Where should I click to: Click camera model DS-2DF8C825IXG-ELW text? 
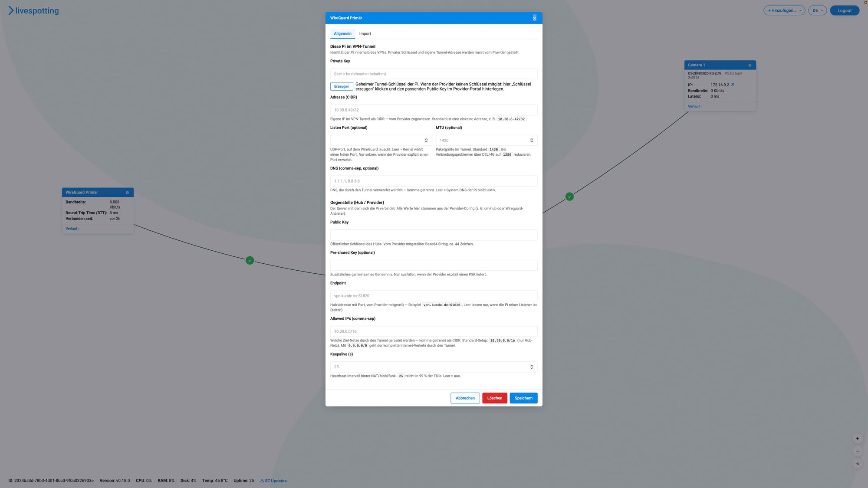[704, 73]
